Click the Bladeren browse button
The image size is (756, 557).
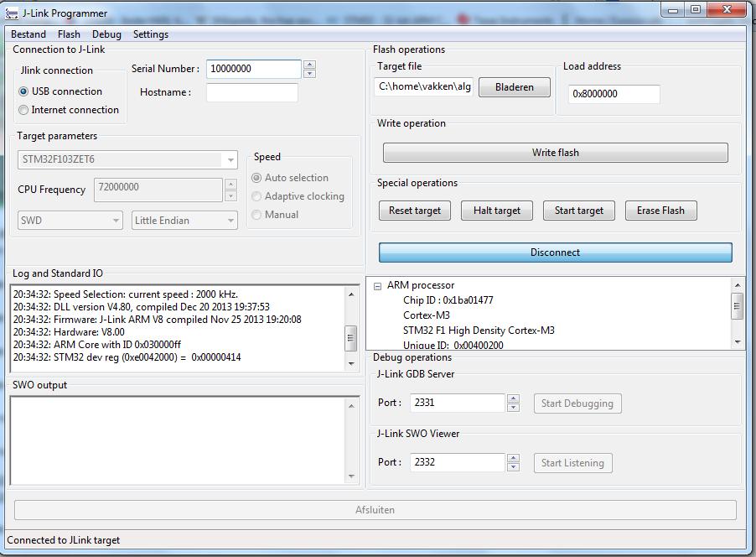point(515,87)
